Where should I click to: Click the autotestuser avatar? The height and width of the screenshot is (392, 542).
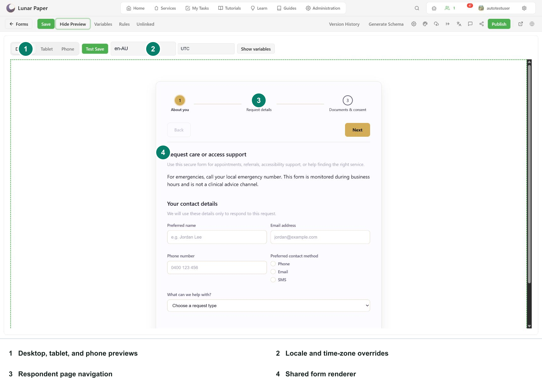tap(481, 8)
